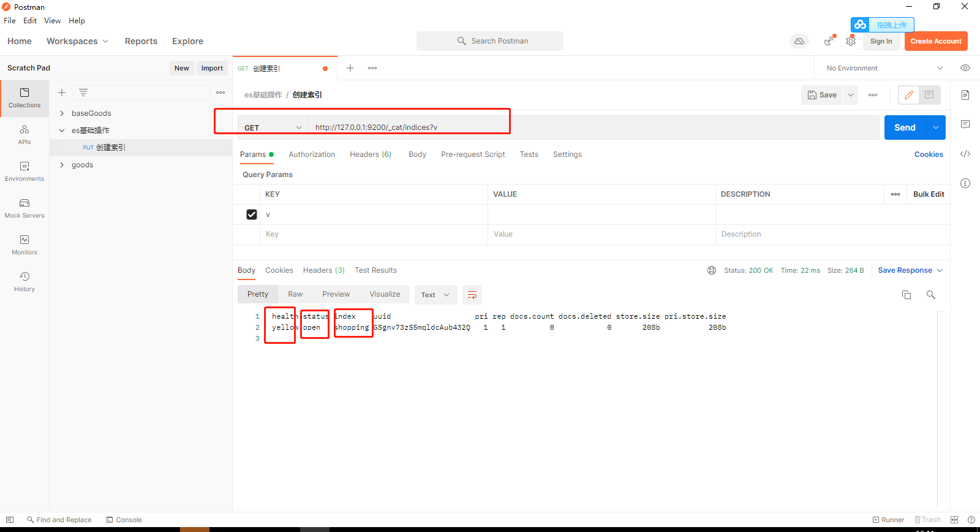The image size is (980, 532).
Task: Switch to the Pre-request Script tab
Action: coord(473,154)
